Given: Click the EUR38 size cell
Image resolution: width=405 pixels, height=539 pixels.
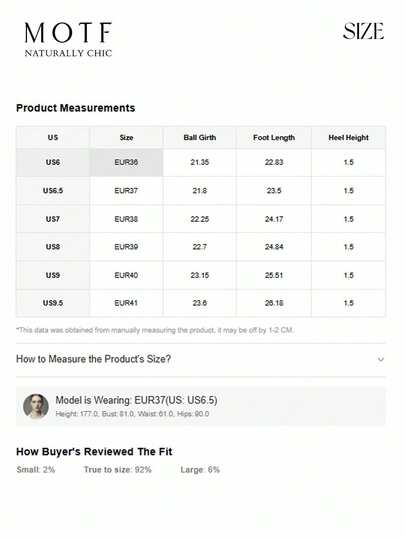Looking at the screenshot, I should click(x=126, y=219).
